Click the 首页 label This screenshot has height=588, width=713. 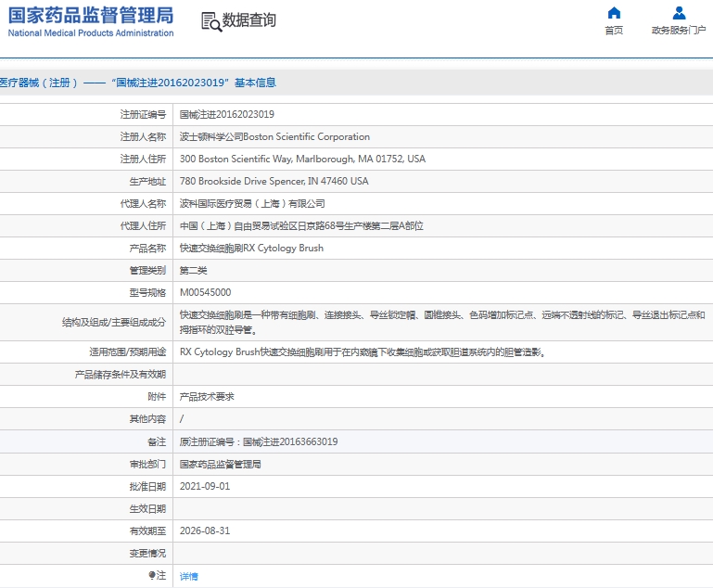(614, 30)
